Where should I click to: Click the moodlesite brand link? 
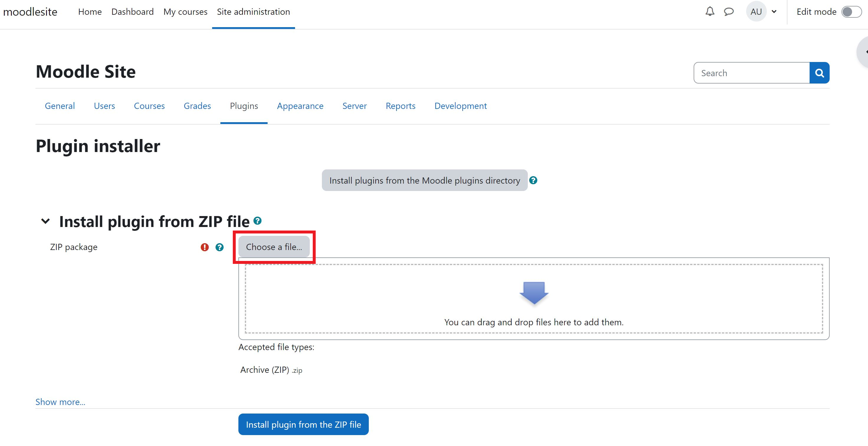[x=30, y=12]
